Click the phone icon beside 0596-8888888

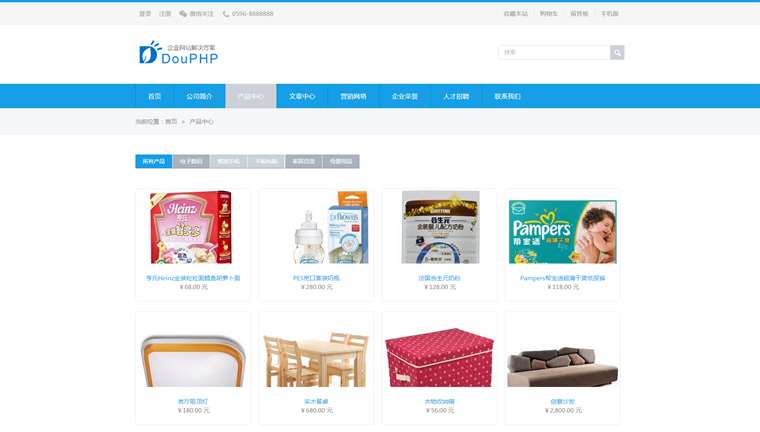coord(226,14)
